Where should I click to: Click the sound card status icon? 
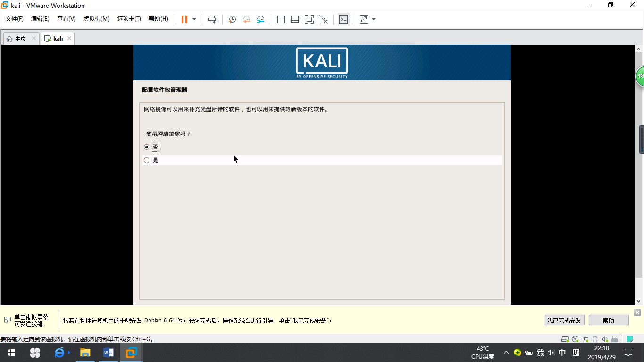[x=605, y=339]
